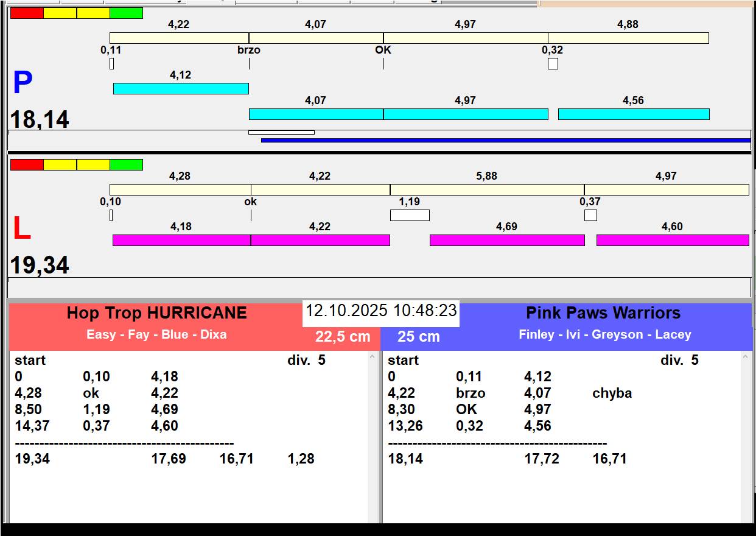Screen dimensions: 756x536
Task: Select the cyan 4,56 run bar
Action: pos(634,115)
